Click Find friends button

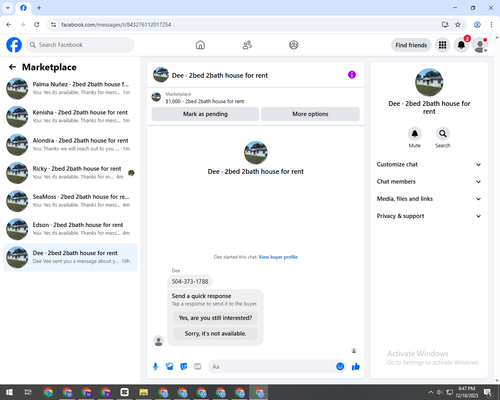click(411, 45)
